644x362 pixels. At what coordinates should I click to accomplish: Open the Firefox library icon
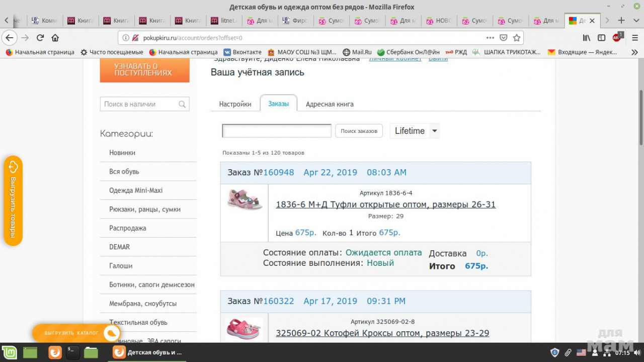point(587,38)
